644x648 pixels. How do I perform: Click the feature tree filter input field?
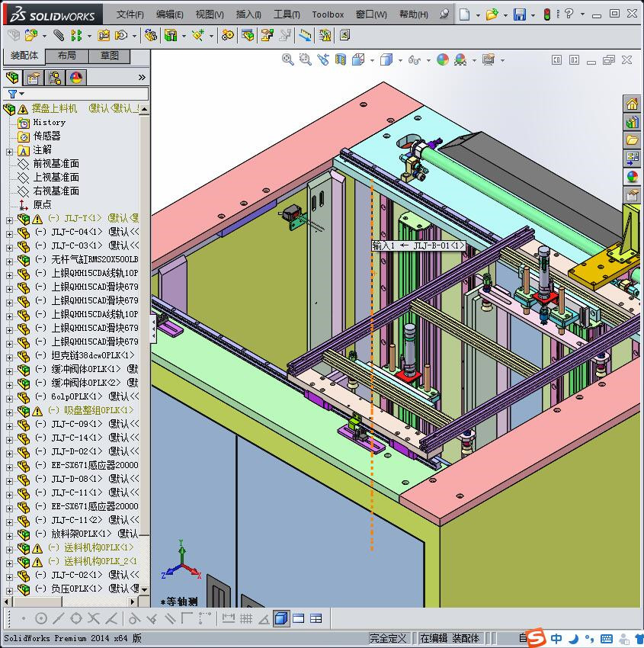[86, 95]
